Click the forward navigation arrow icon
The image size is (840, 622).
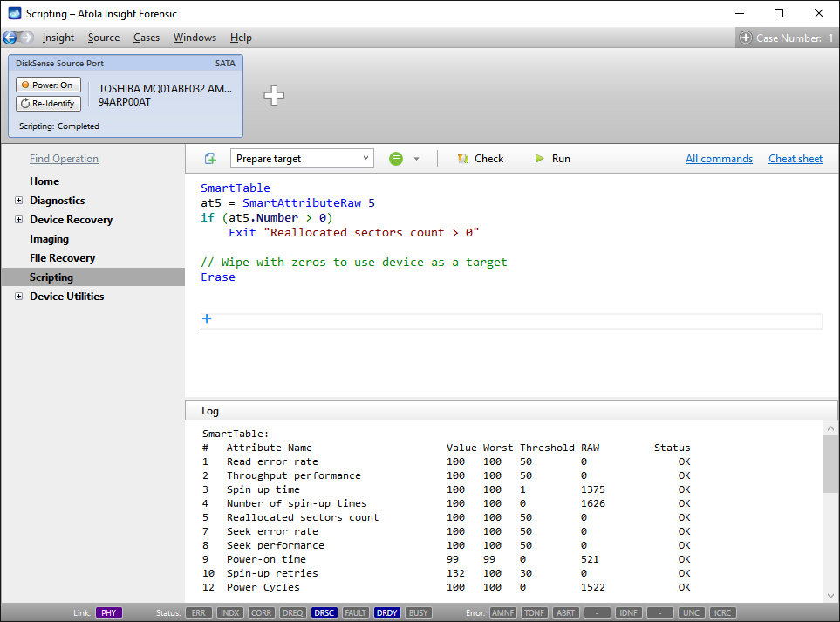27,38
